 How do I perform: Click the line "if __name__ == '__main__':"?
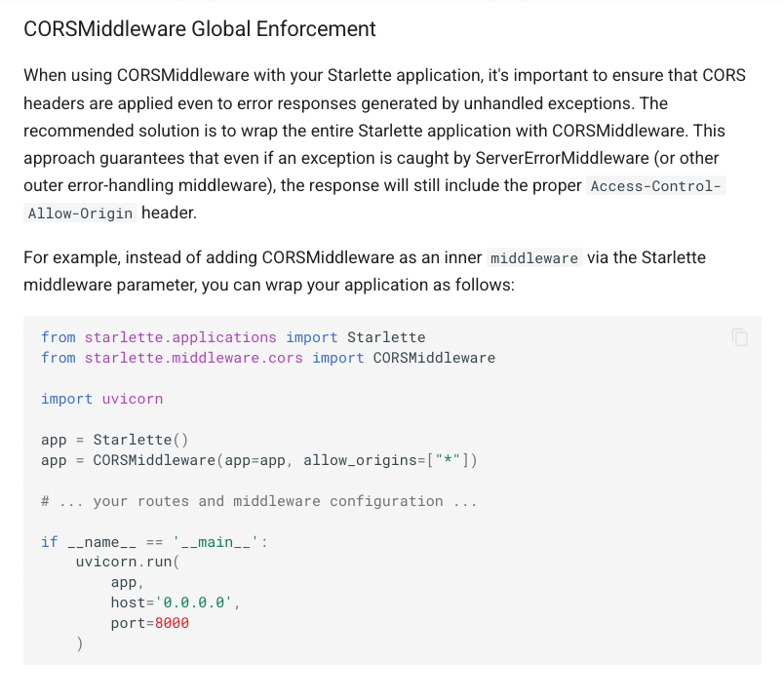154,542
